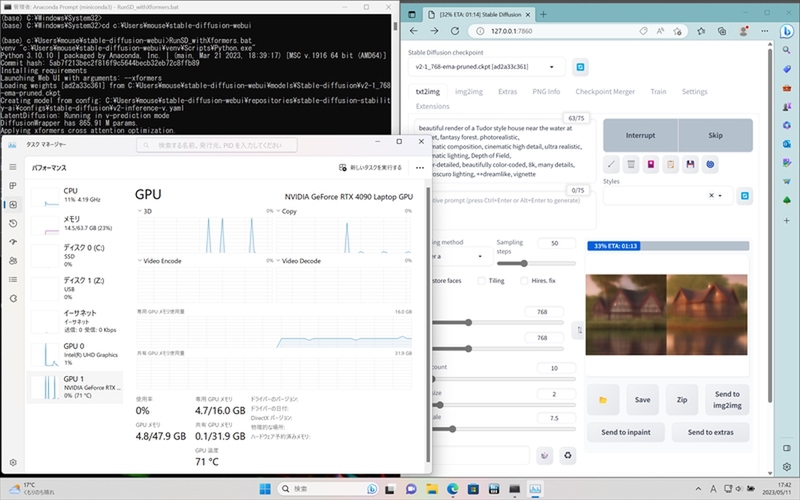Click the pink extra networks icon
The image size is (800, 500).
[651, 164]
